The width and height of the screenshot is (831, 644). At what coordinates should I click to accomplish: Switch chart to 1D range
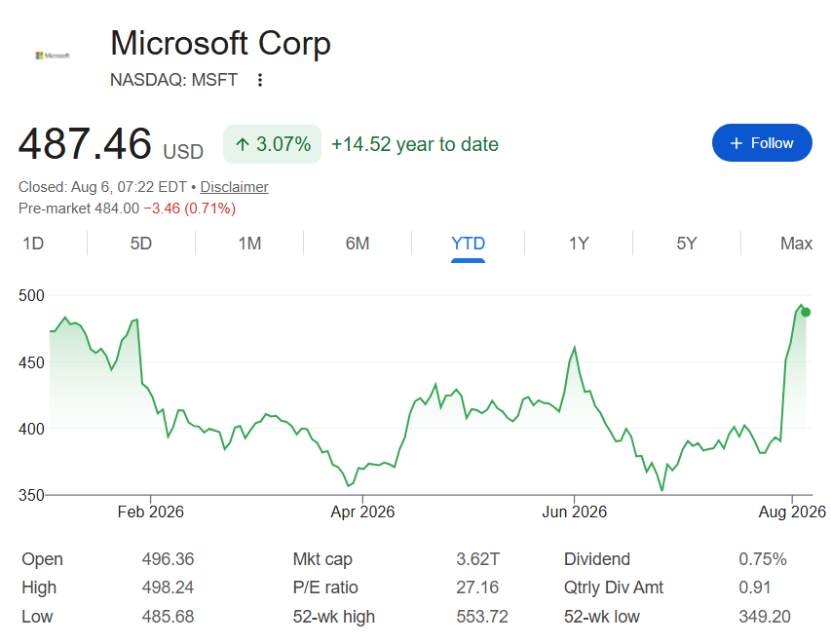click(x=33, y=244)
